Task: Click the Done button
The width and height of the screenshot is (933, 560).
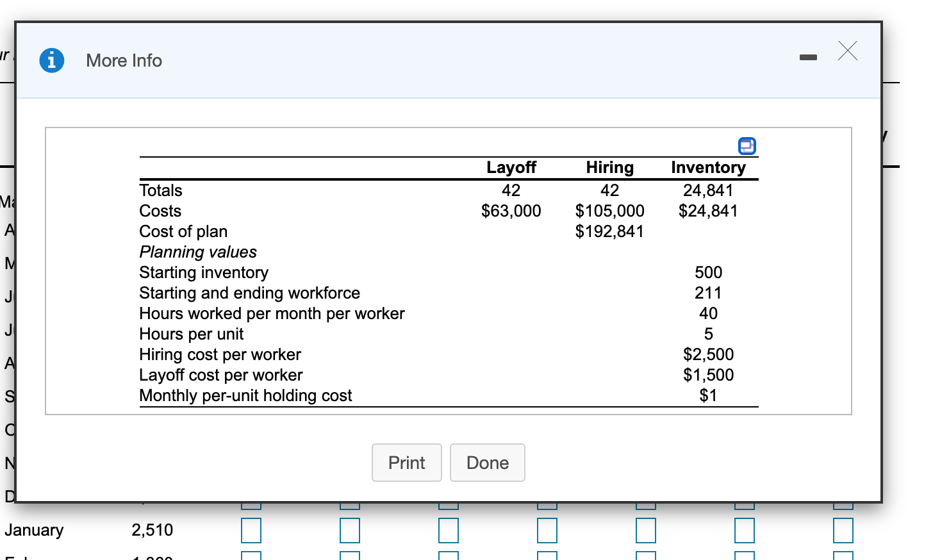Action: point(487,463)
